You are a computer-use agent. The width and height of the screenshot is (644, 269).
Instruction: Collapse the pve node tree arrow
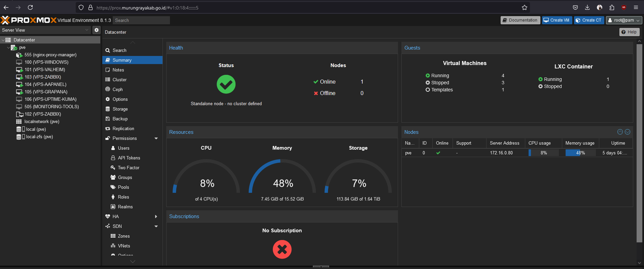[8, 48]
